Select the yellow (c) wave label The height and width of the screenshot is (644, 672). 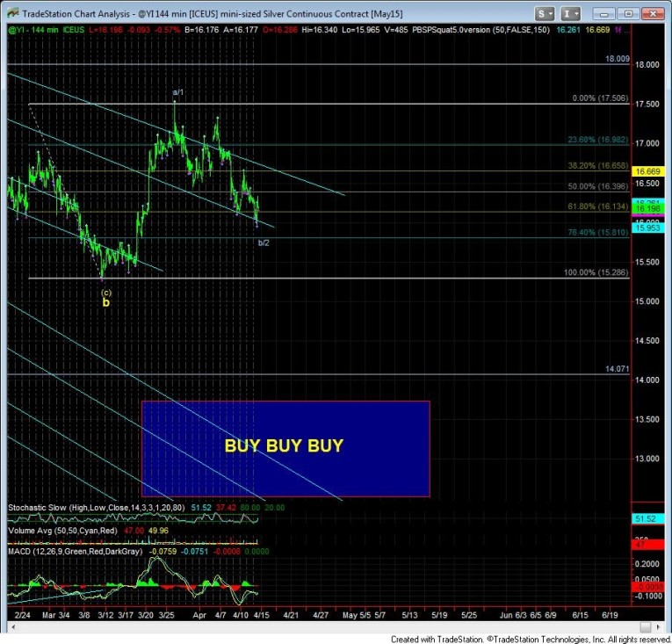[x=106, y=293]
